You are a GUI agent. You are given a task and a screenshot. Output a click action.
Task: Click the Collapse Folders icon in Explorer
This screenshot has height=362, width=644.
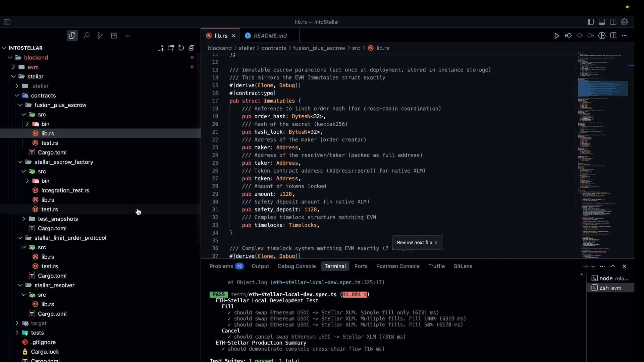[192, 48]
